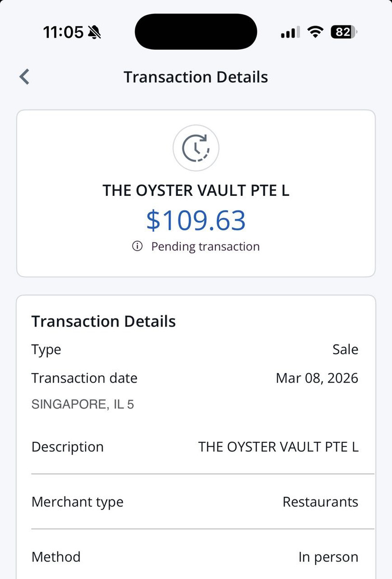Select the Mar 08, 2026 transaction date
Viewport: 392px width, 579px height.
coord(317,378)
